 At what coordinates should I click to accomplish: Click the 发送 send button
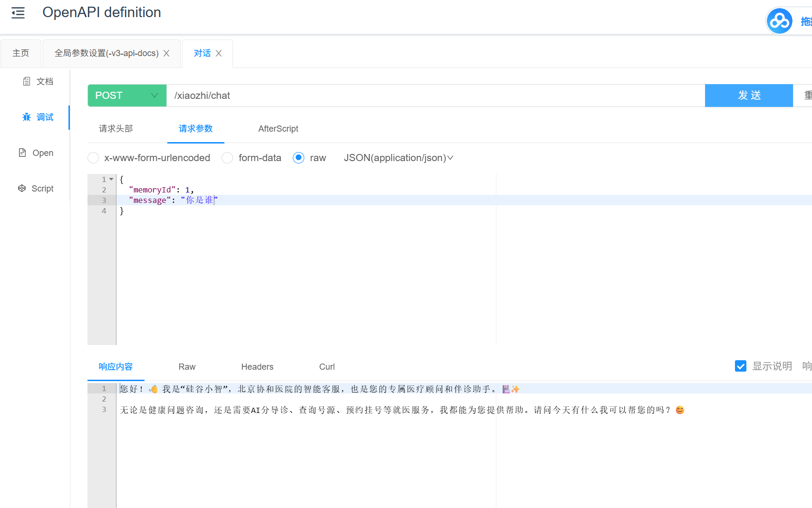point(749,96)
